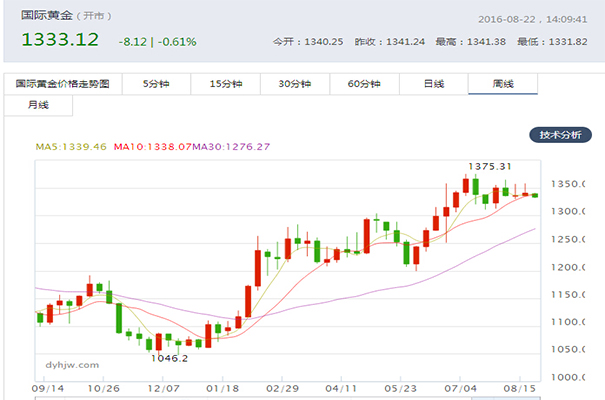Click the MA10 legend value
This screenshot has width=605, height=400.
point(152,147)
